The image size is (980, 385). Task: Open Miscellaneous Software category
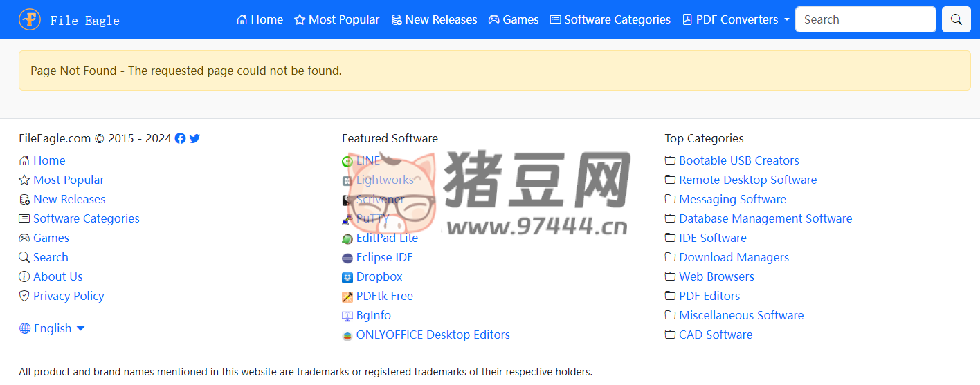pyautogui.click(x=741, y=315)
